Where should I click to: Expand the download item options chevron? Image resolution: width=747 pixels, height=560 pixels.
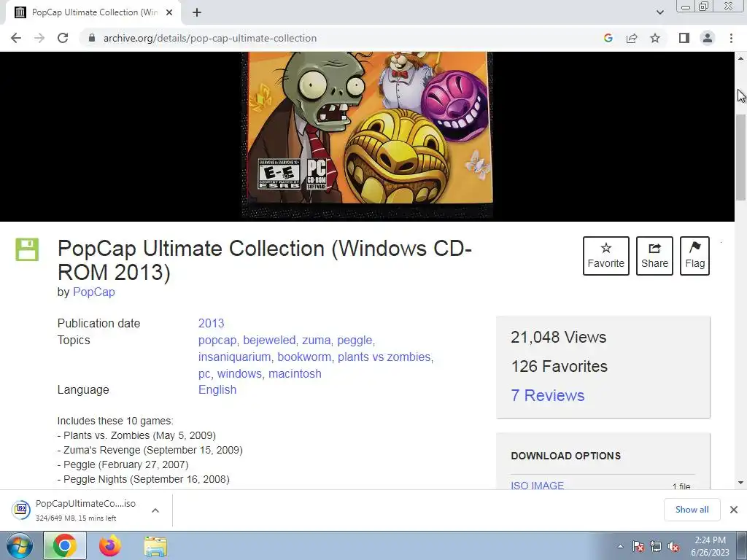[155, 510]
